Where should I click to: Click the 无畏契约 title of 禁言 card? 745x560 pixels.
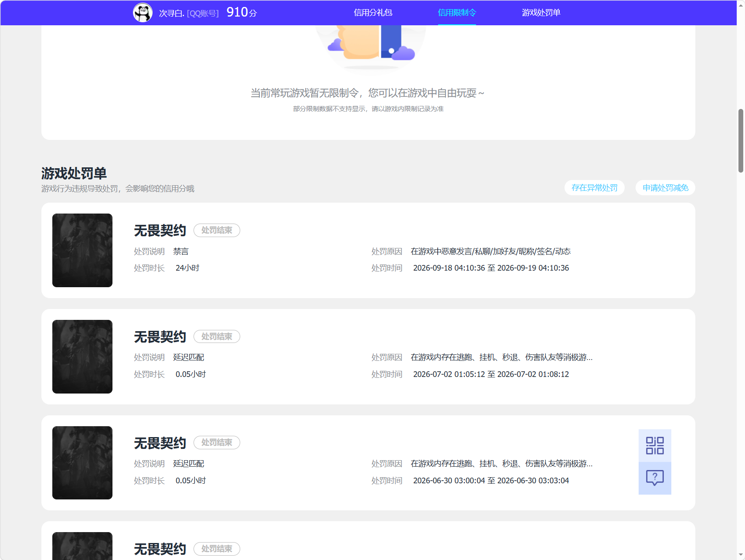click(160, 230)
